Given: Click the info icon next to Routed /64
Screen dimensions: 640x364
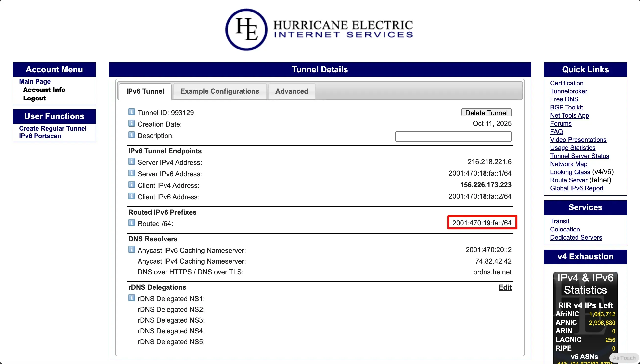Looking at the screenshot, I should pos(132,223).
